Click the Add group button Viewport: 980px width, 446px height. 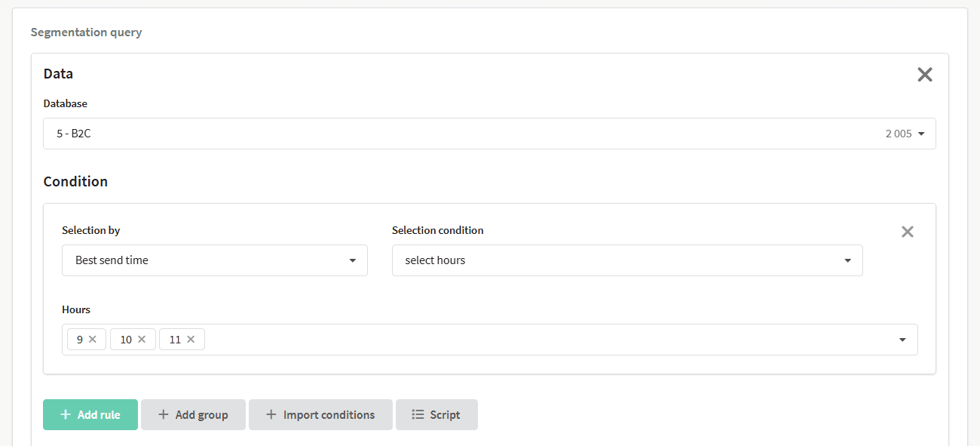coord(193,414)
